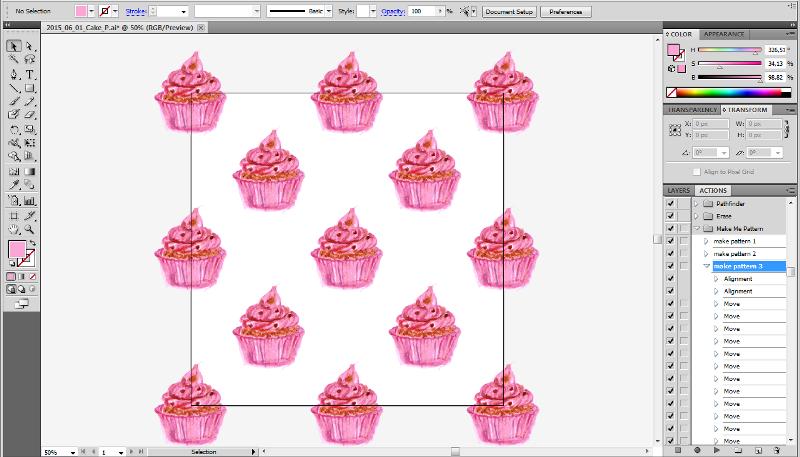Open the zoom level 50% dropdown

point(73,452)
